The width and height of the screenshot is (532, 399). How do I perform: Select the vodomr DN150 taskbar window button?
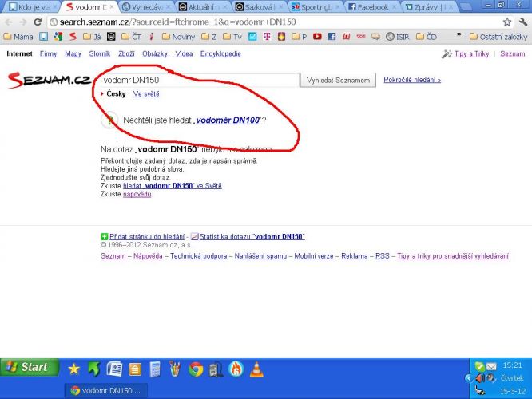[x=106, y=390]
